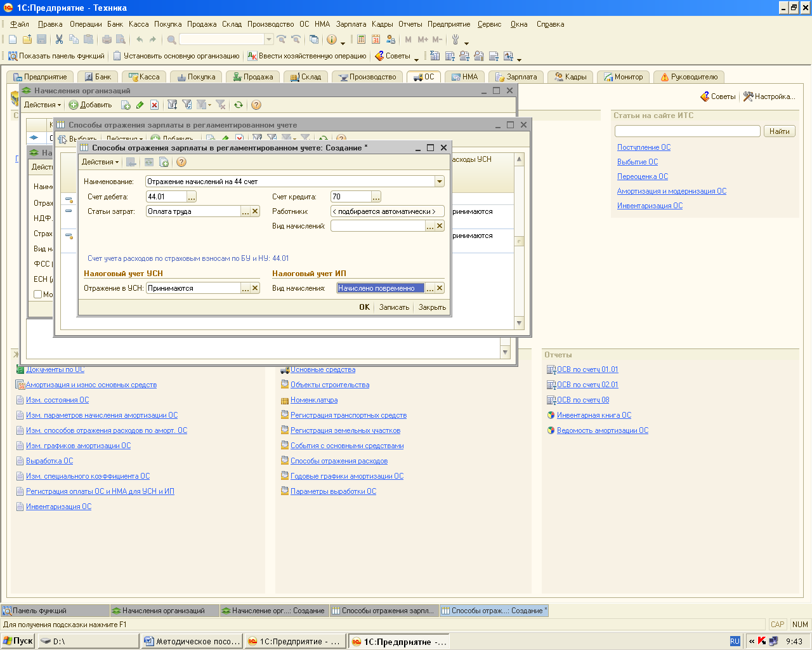
Task: Click the Open file folder icon
Action: (x=27, y=39)
